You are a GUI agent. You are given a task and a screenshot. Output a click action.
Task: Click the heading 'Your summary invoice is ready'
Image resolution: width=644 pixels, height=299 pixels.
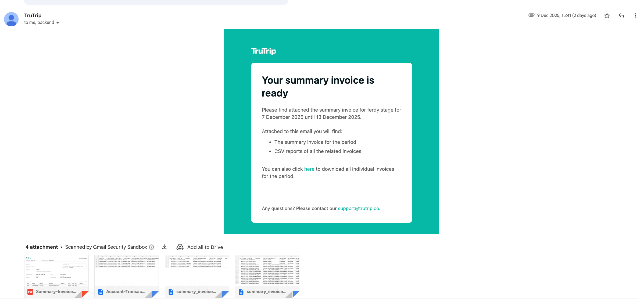click(318, 87)
